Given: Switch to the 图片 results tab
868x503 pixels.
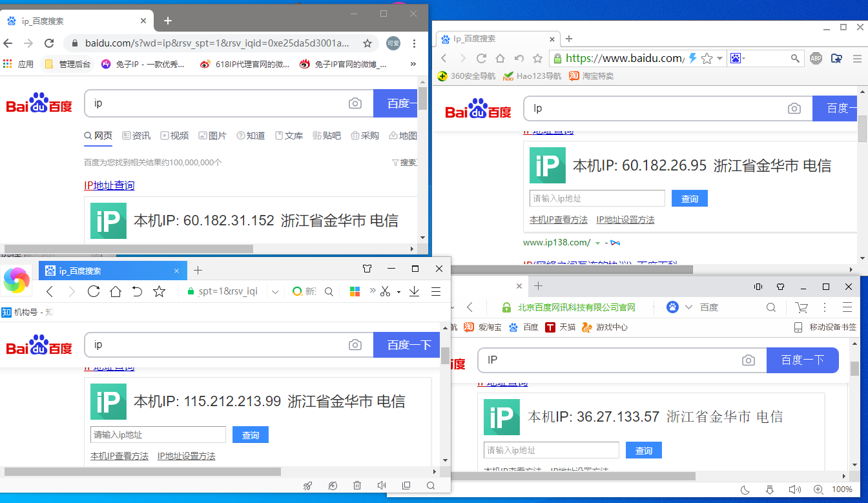Looking at the screenshot, I should [212, 136].
